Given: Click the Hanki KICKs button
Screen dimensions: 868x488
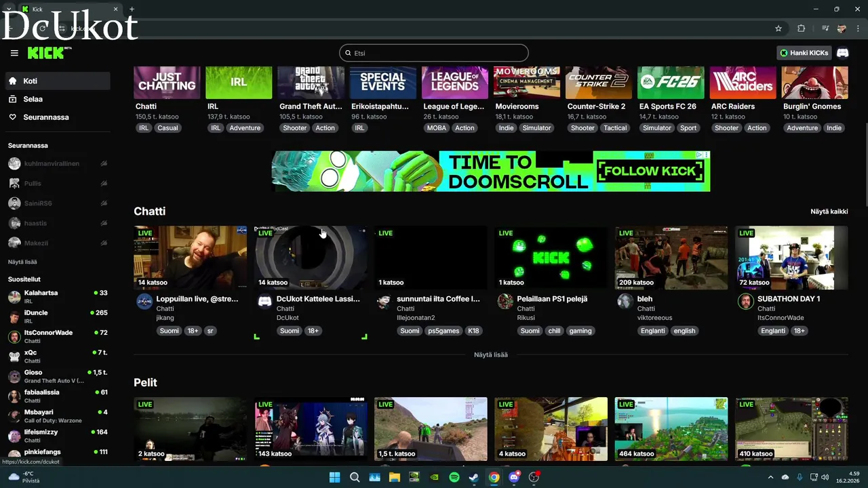Looking at the screenshot, I should (x=804, y=53).
